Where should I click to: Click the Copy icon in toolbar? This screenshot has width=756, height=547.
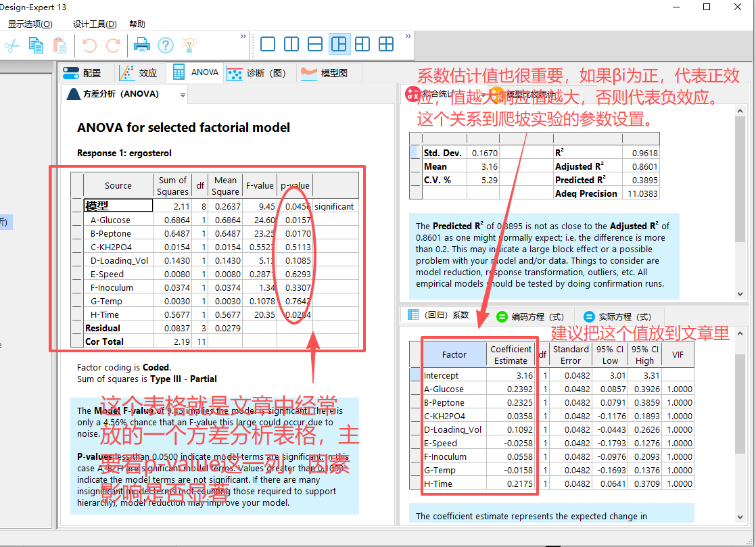tap(36, 45)
